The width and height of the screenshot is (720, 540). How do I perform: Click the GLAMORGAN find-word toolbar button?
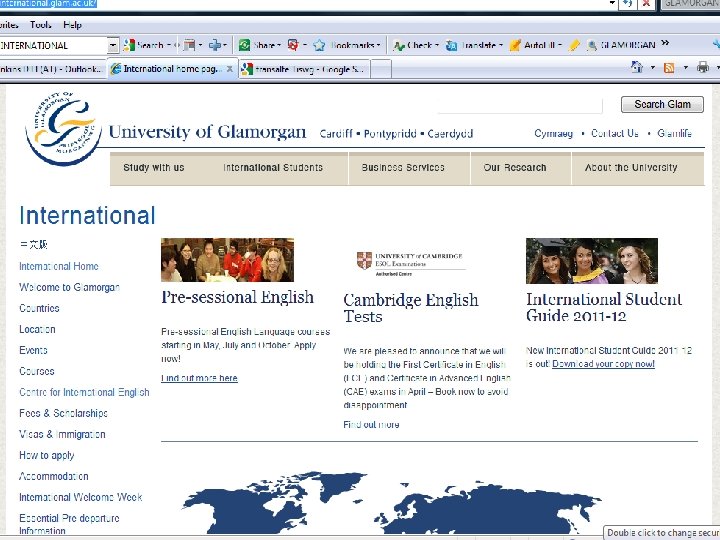point(621,45)
